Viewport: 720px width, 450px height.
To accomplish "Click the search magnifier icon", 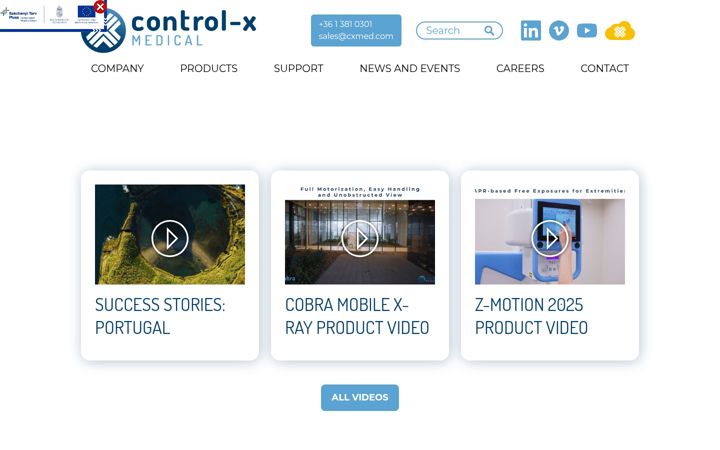I will (489, 31).
